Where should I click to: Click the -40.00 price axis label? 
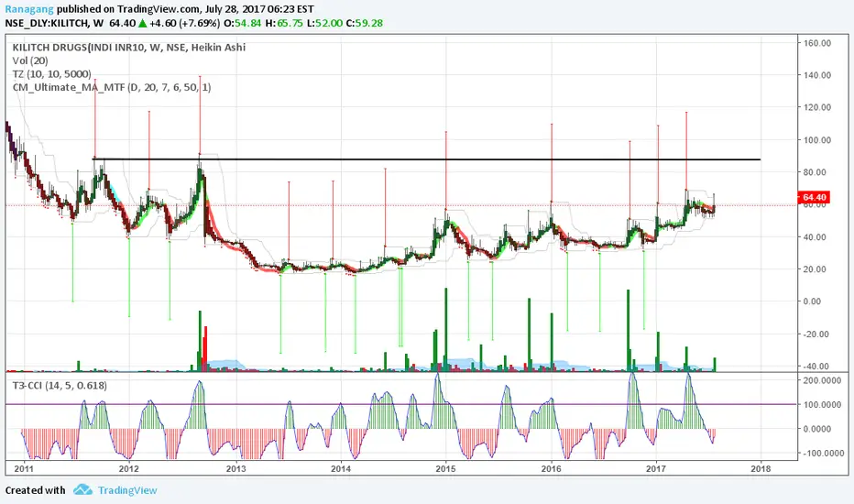click(816, 367)
